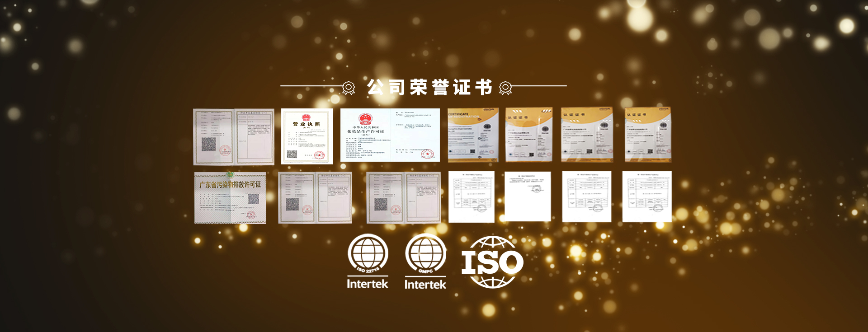Click the rosette badge right of the title

505,87
